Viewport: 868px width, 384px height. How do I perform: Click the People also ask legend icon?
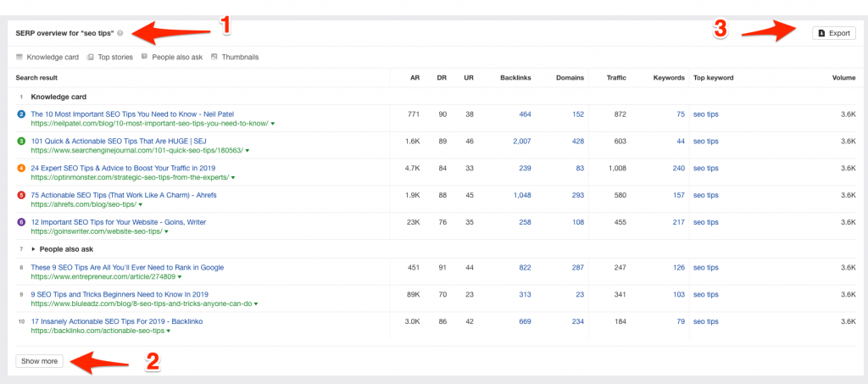point(144,57)
